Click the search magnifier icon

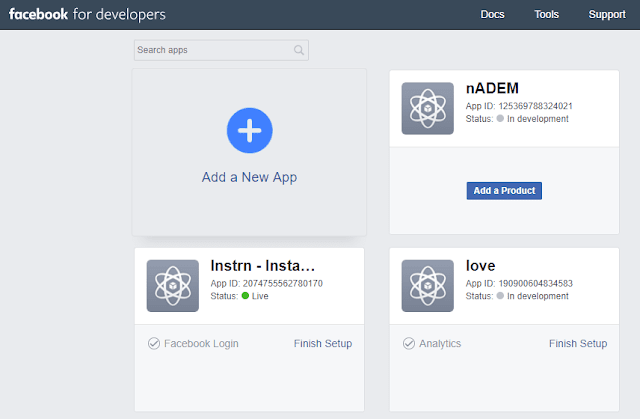click(299, 50)
